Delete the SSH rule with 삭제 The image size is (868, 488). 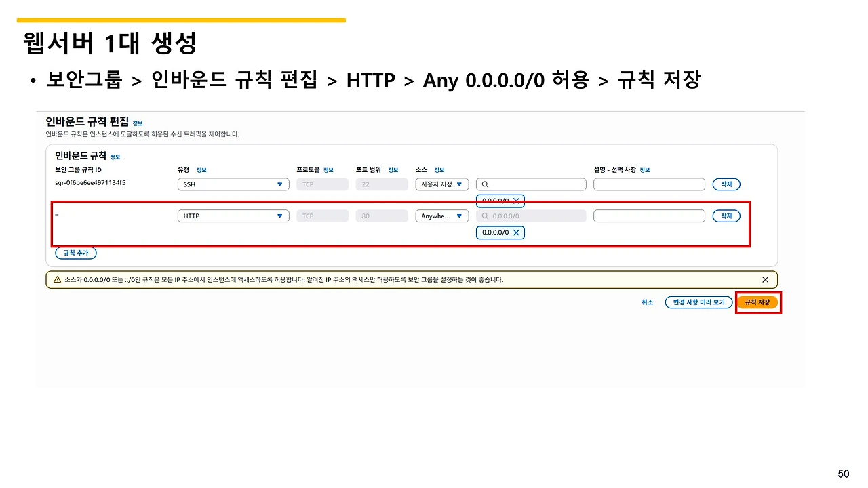[726, 184]
